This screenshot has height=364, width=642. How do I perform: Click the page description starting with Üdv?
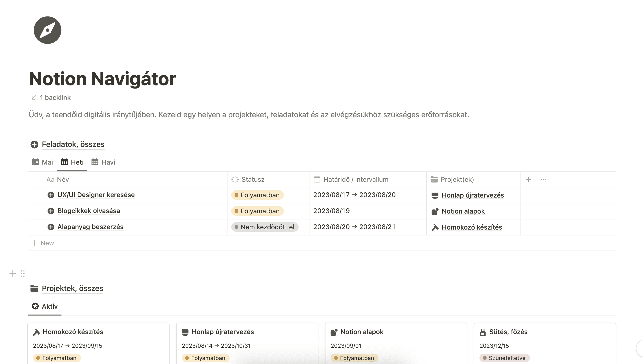click(249, 114)
